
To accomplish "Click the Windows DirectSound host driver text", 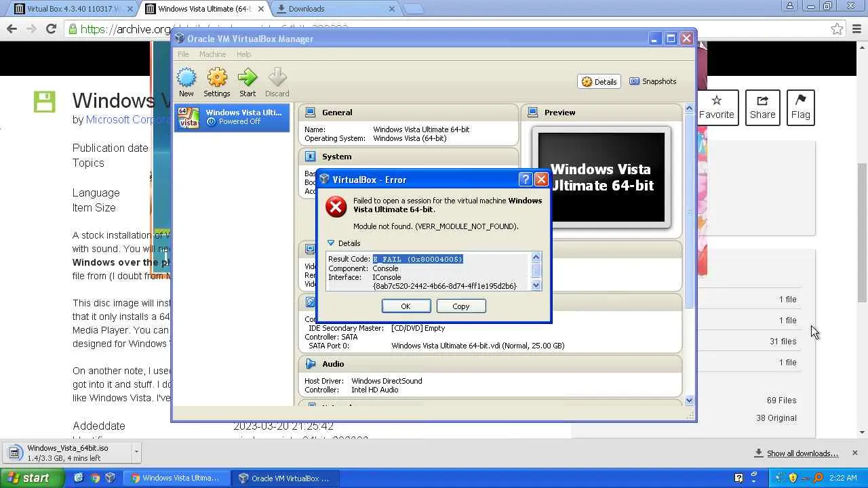I will click(x=387, y=381).
